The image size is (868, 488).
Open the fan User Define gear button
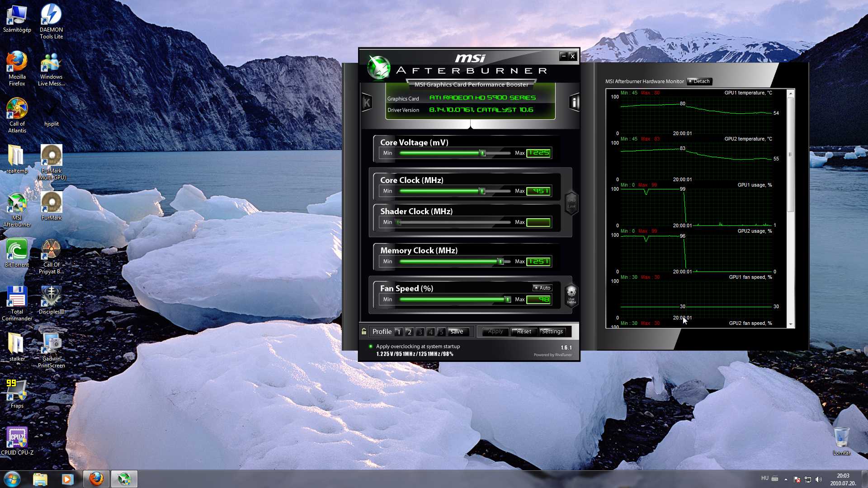click(571, 295)
